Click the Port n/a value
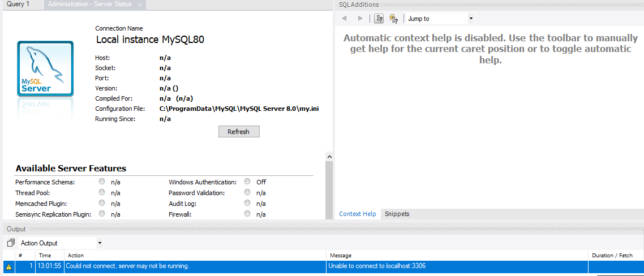Screen dimensions: 644x276 [x=165, y=78]
